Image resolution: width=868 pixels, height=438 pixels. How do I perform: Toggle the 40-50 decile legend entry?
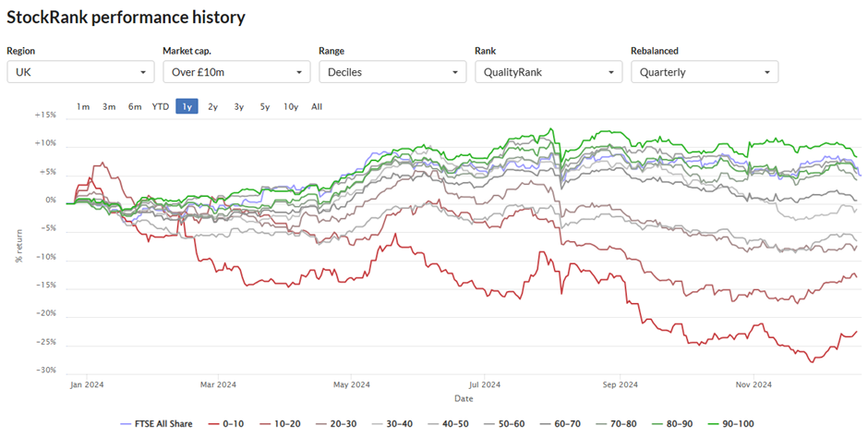[x=447, y=423]
